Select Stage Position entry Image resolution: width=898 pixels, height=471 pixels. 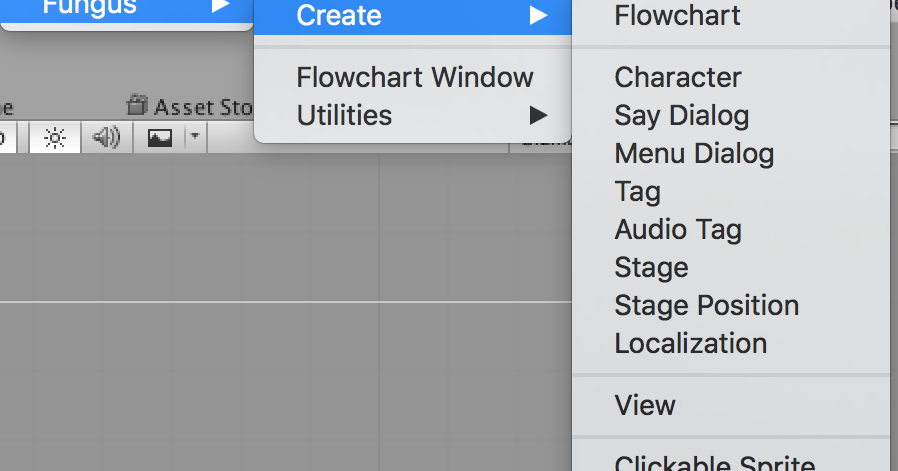706,305
